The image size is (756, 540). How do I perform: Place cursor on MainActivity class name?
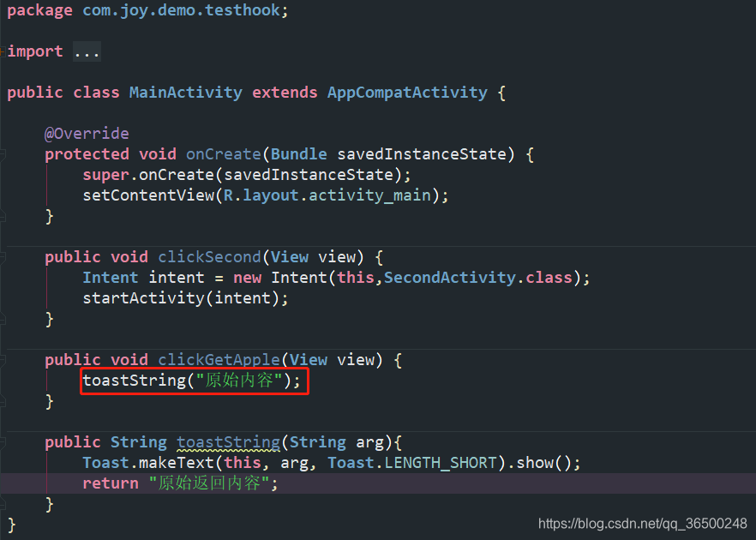186,93
